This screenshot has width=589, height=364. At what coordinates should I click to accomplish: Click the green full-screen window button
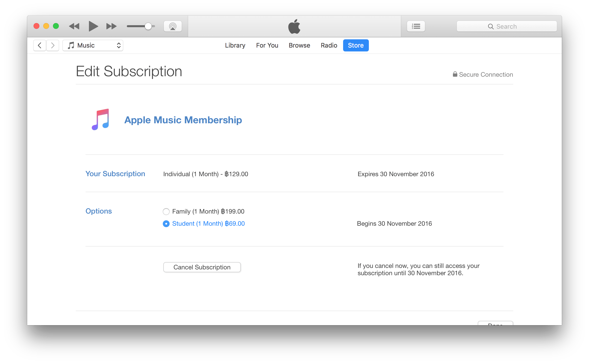point(56,26)
